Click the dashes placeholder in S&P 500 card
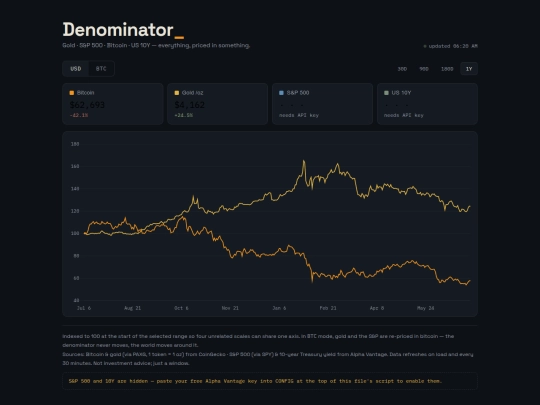 point(292,105)
